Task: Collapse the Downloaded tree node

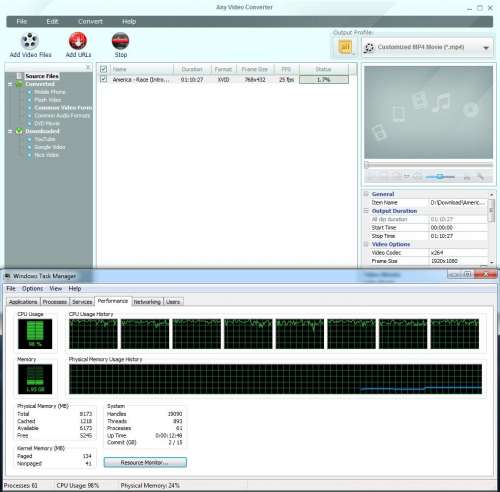Action: tap(10, 131)
